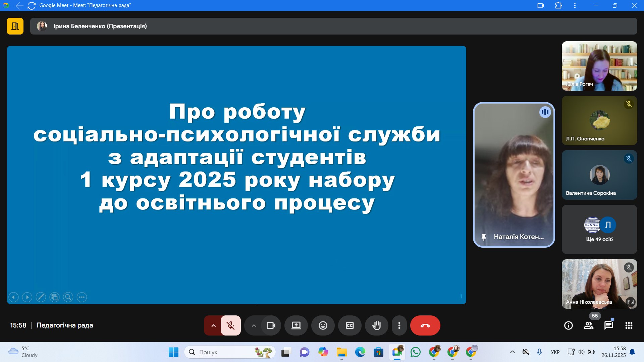Click the Windows taskbar search field
The image size is (644, 362).
221,352
